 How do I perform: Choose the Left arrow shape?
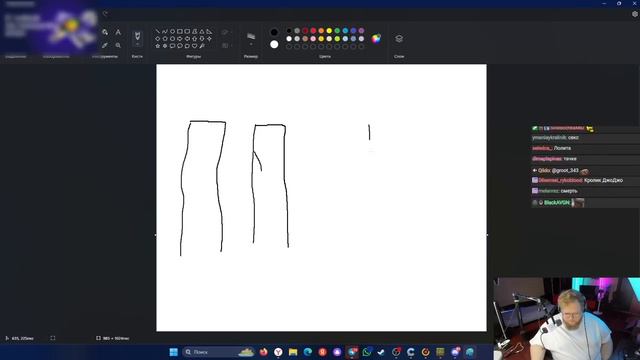187,38
